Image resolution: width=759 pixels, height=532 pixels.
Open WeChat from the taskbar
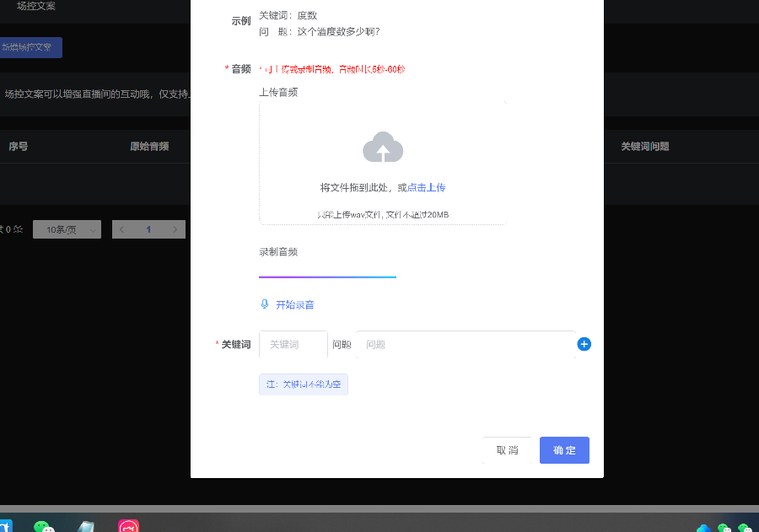[44, 526]
